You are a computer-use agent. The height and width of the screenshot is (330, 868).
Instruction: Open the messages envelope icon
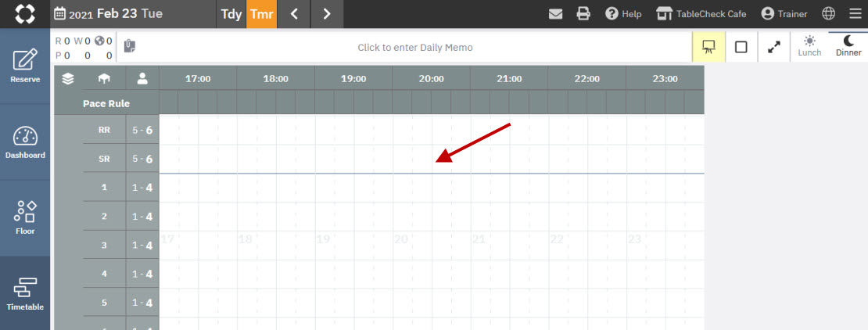click(x=555, y=14)
